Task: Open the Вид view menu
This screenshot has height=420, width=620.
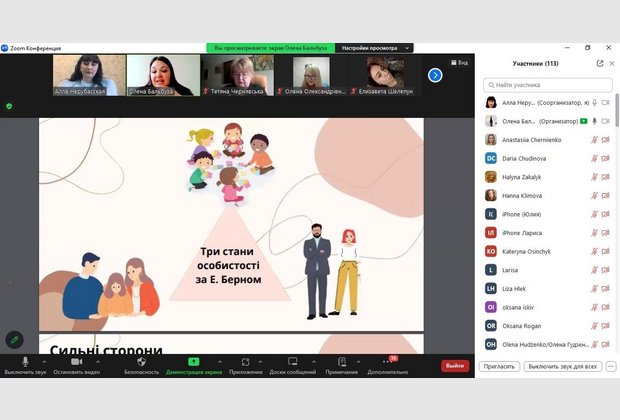Action: (x=458, y=62)
